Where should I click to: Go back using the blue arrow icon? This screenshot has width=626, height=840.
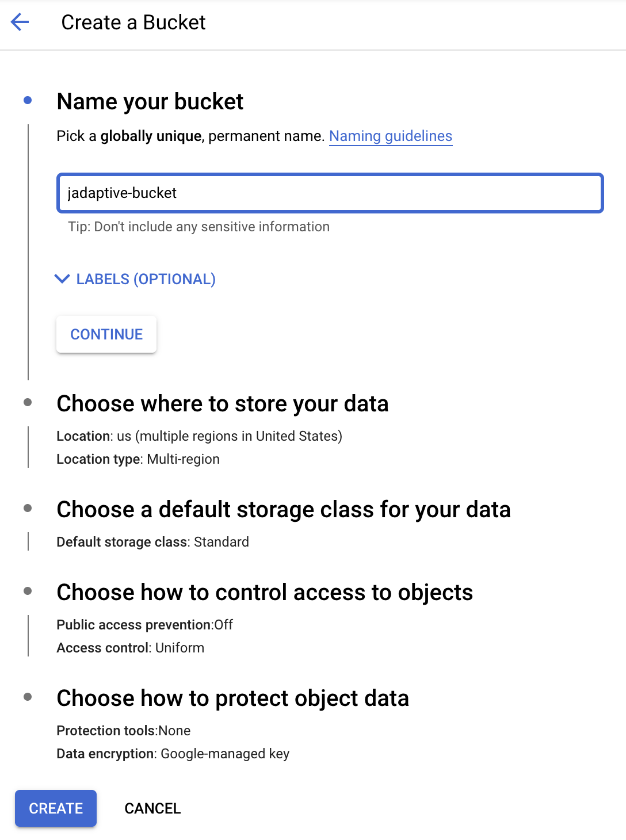pyautogui.click(x=20, y=22)
